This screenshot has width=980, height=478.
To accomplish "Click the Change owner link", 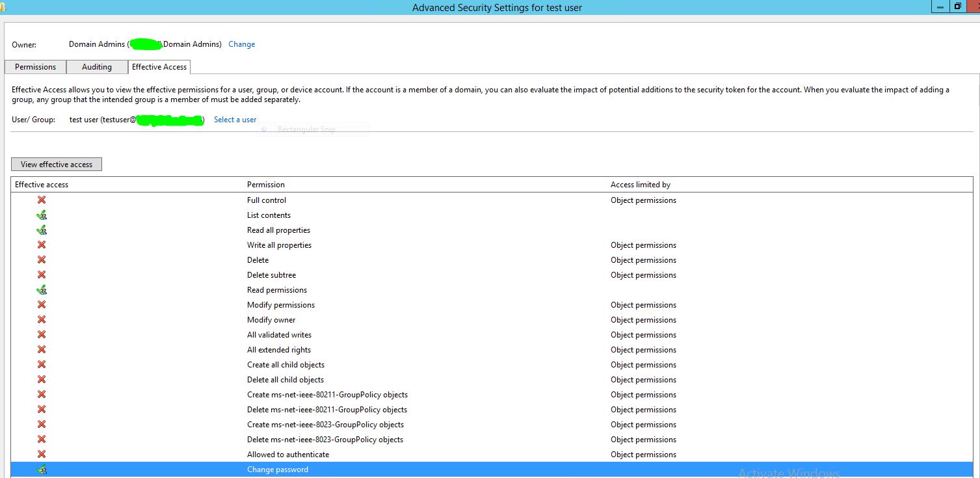I will [242, 44].
